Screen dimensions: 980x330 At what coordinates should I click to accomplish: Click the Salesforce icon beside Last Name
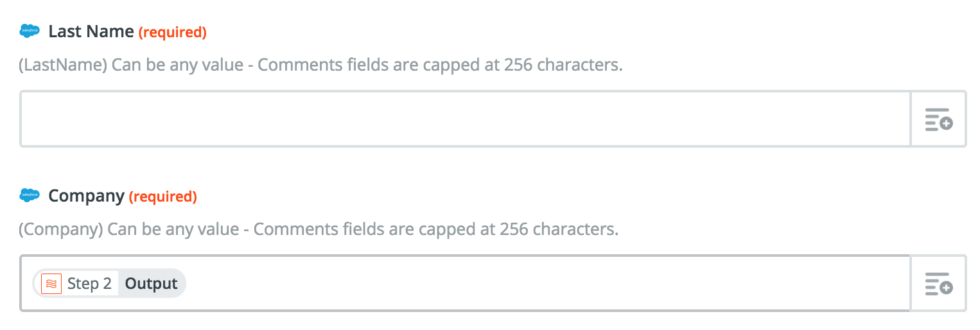30,31
